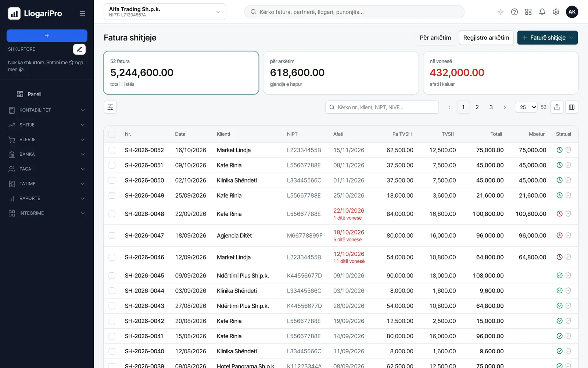This screenshot has width=588, height=368.
Task: Click the overdue red clock icon for SH-2026-0048
Action: (559, 213)
